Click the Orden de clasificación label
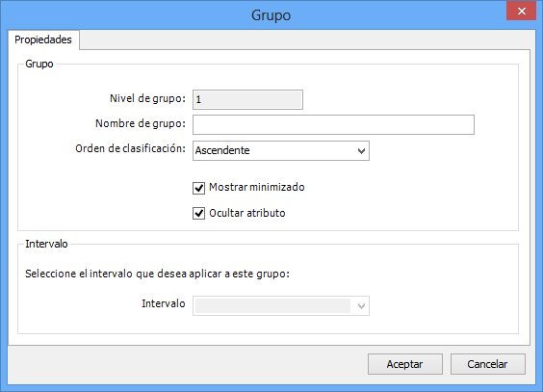The height and width of the screenshot is (392, 543). pyautogui.click(x=131, y=148)
